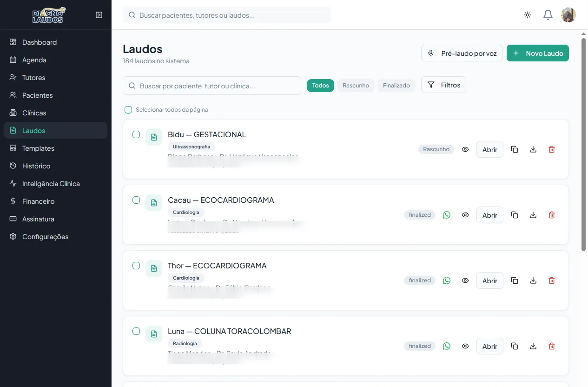Send Cacau report via WhatsApp
588x387 pixels.
pyautogui.click(x=447, y=215)
